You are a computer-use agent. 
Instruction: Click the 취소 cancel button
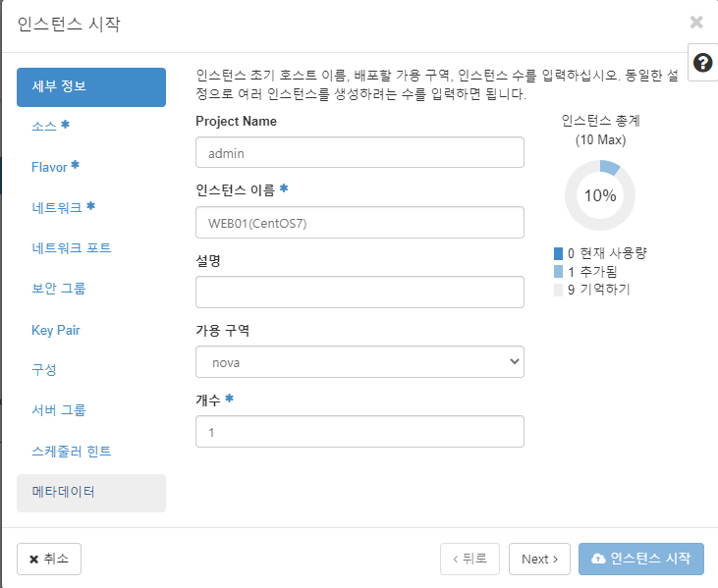coord(49,559)
